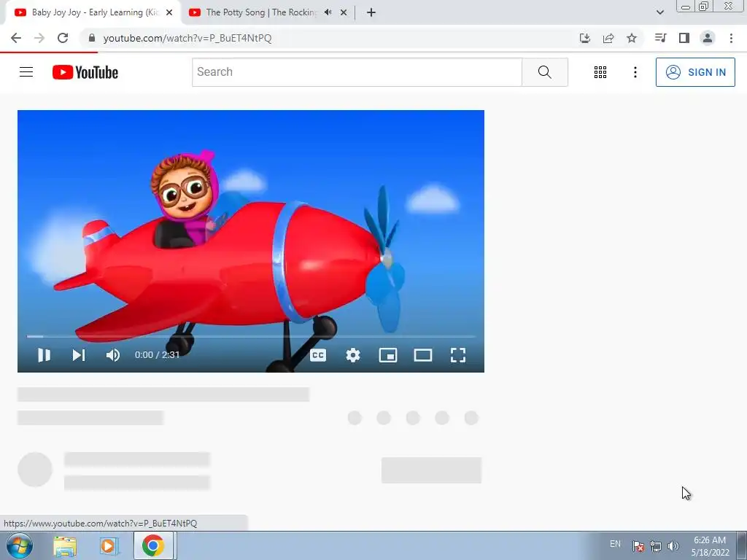
Task: Open the Chrome three-dot menu
Action: (x=731, y=38)
